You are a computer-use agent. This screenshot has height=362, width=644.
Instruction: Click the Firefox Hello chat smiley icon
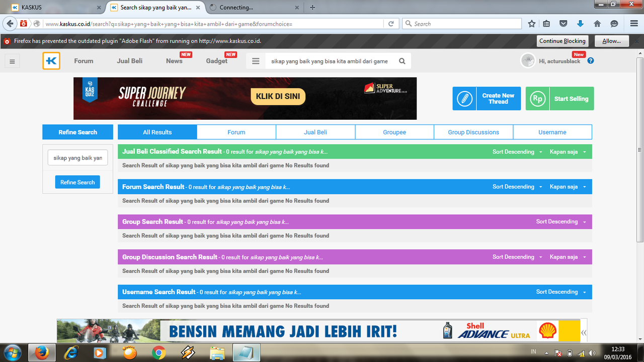(x=614, y=24)
